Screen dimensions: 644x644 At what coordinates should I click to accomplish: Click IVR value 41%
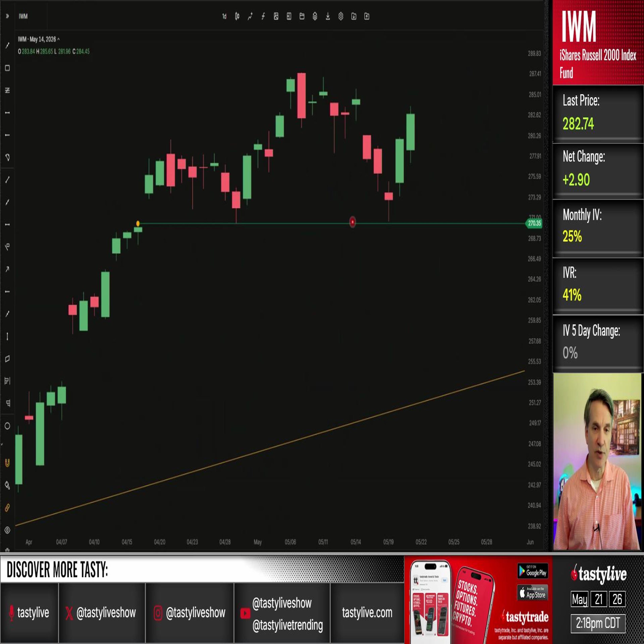(572, 295)
